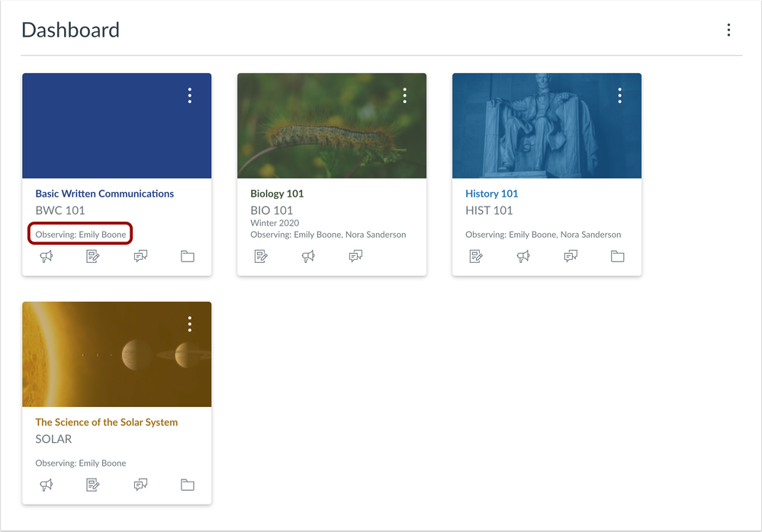Image resolution: width=762 pixels, height=532 pixels.
Task: Open Announcements icon on Biology 101 card
Action: pyautogui.click(x=308, y=257)
